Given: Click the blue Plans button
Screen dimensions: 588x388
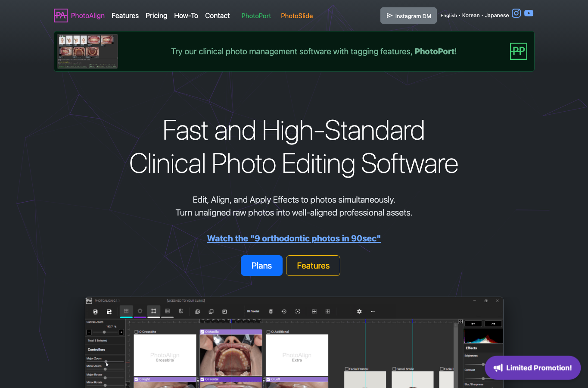Looking at the screenshot, I should coord(261,266).
